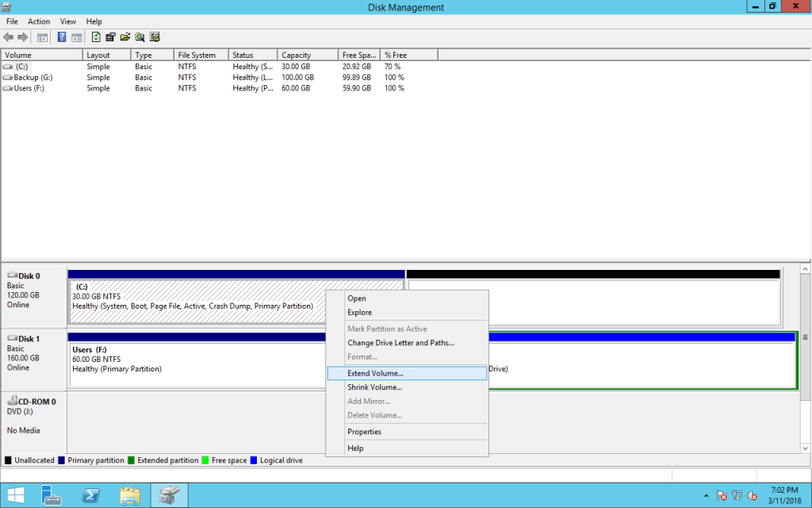Open Server Manager from the taskbar
Screen dimensions: 812x508
coord(52,495)
